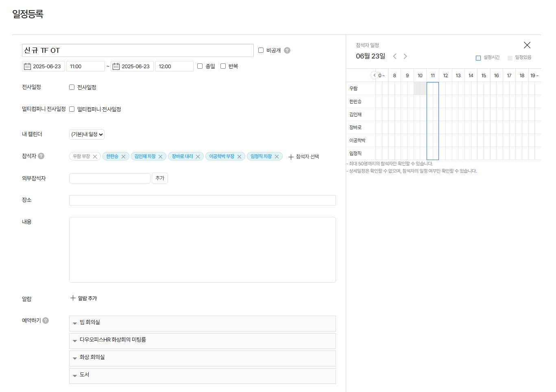
Task: Remove 한판승 from attendees
Action: (x=124, y=157)
